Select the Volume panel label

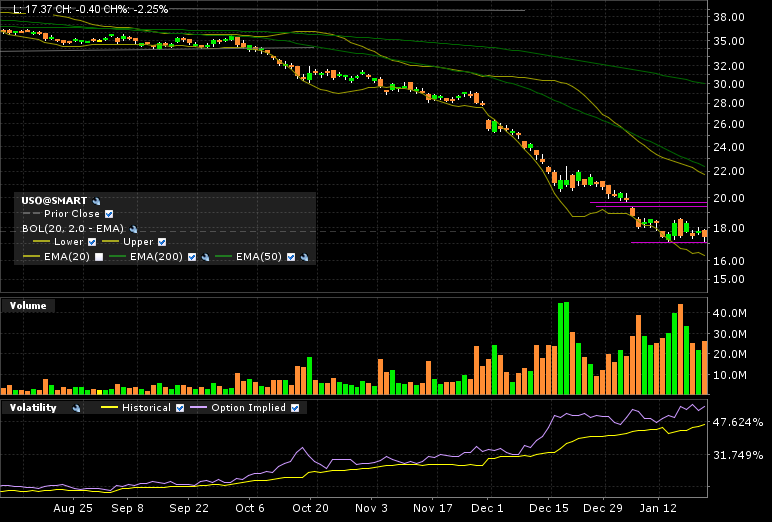tap(28, 306)
